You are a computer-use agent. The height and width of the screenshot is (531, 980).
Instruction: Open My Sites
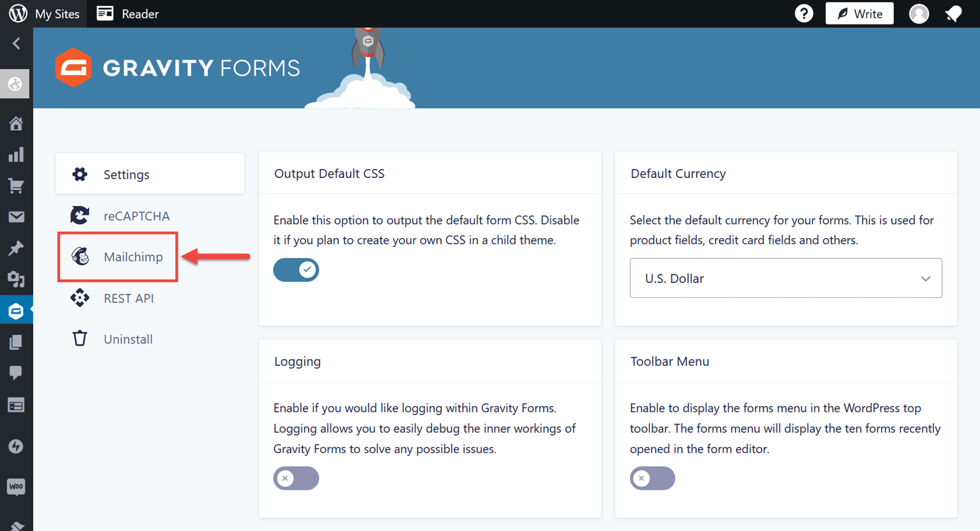57,14
